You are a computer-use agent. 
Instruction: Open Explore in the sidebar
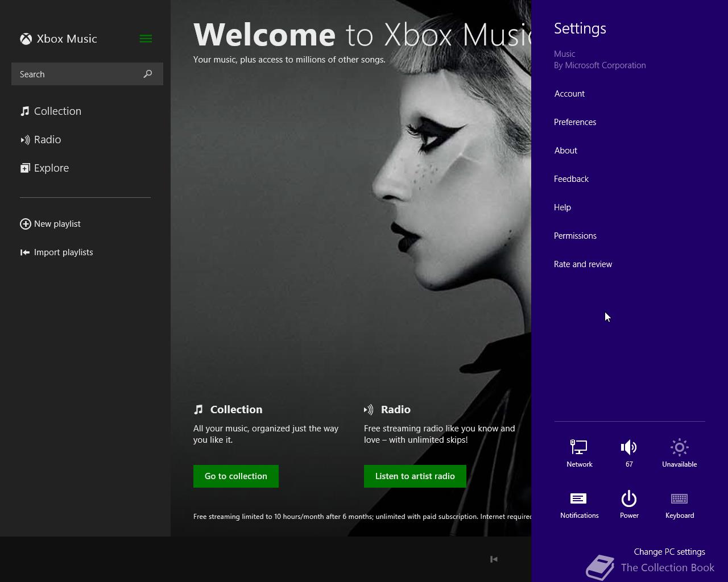click(x=51, y=168)
